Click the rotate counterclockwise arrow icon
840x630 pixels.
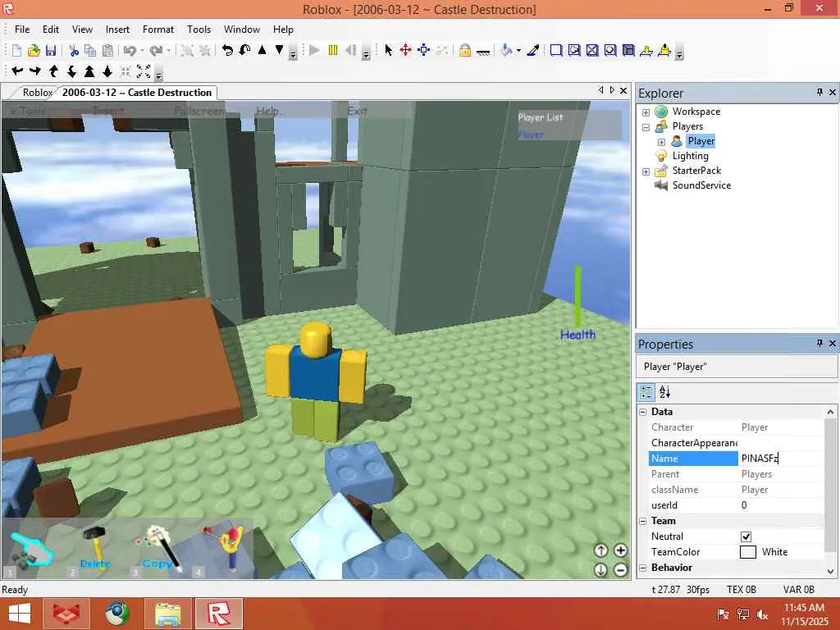pos(227,50)
